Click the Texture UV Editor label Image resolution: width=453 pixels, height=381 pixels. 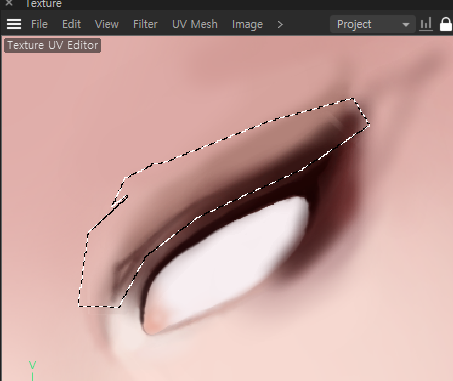click(x=53, y=45)
